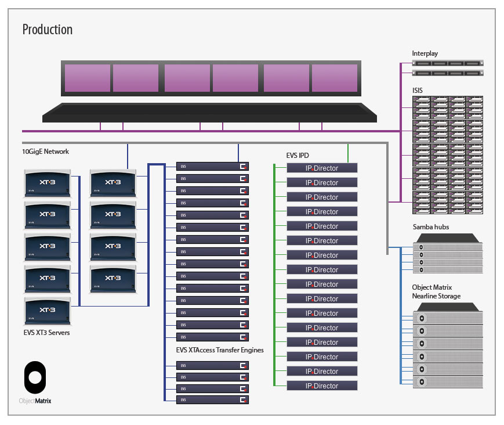
Task: Select the bottom XT3 server in right column
Action: 113,279
